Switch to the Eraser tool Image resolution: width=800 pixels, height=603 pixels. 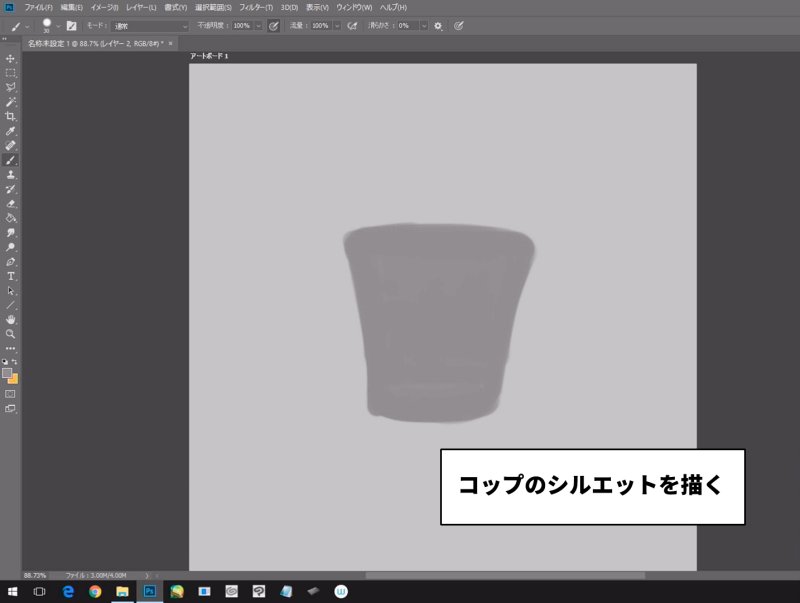click(x=11, y=203)
